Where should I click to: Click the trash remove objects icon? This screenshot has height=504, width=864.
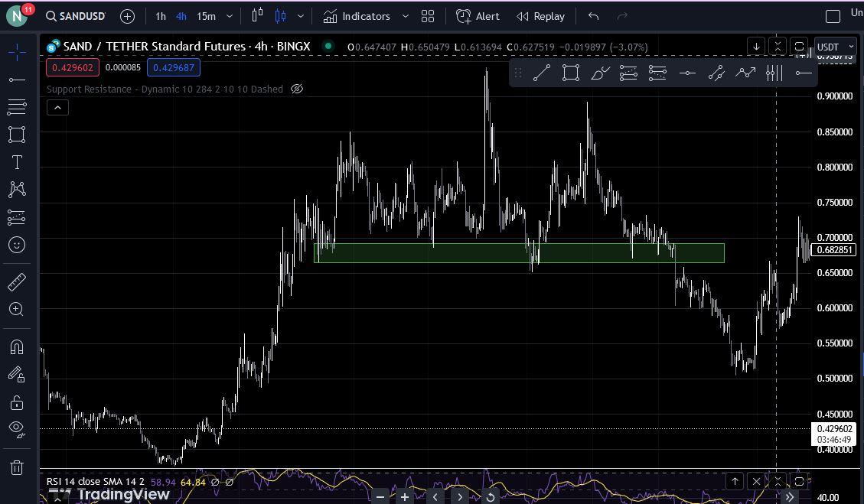(17, 467)
